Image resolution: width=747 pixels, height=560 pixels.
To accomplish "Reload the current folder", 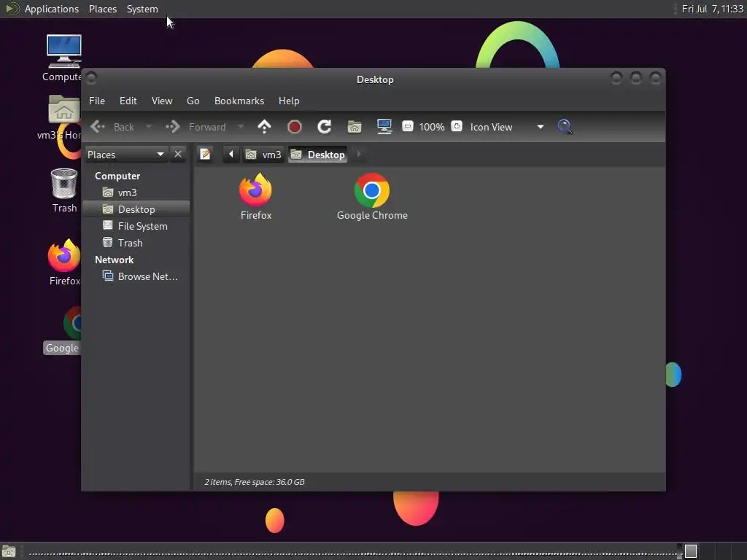I will (325, 127).
